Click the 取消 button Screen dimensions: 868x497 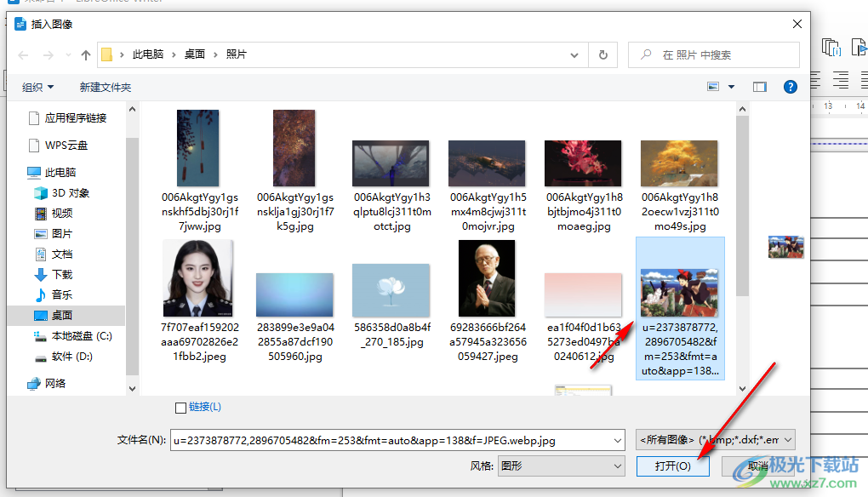pyautogui.click(x=758, y=466)
